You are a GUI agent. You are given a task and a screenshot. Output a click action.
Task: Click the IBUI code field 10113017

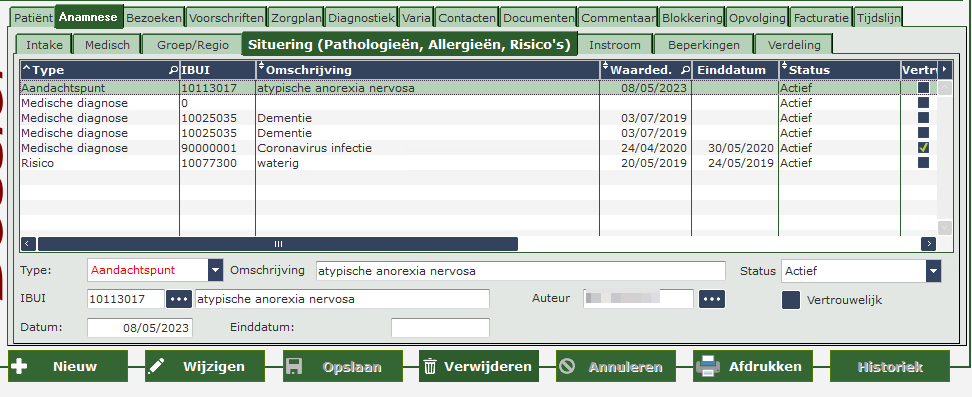click(126, 299)
